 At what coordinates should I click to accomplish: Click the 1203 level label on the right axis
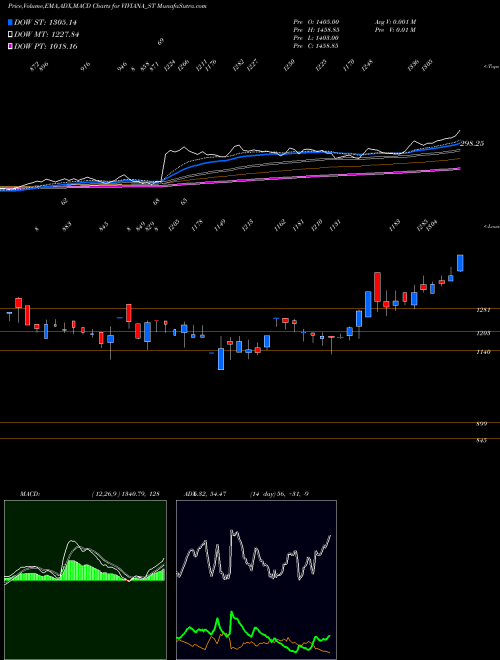[x=482, y=333]
